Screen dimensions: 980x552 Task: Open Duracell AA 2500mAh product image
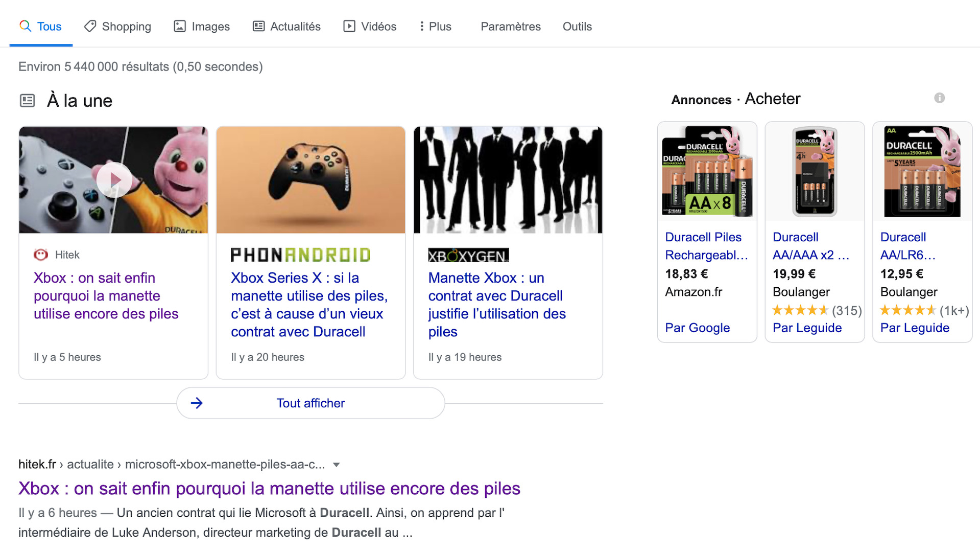[922, 171]
